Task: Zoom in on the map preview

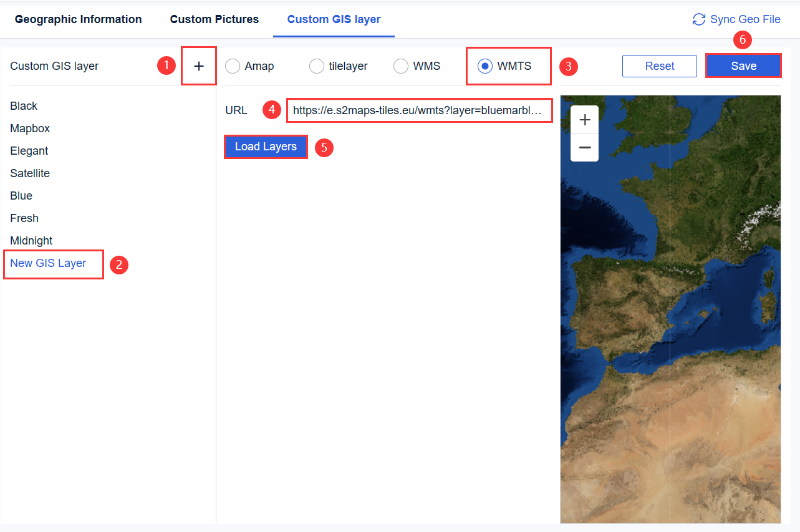Action: pyautogui.click(x=584, y=119)
